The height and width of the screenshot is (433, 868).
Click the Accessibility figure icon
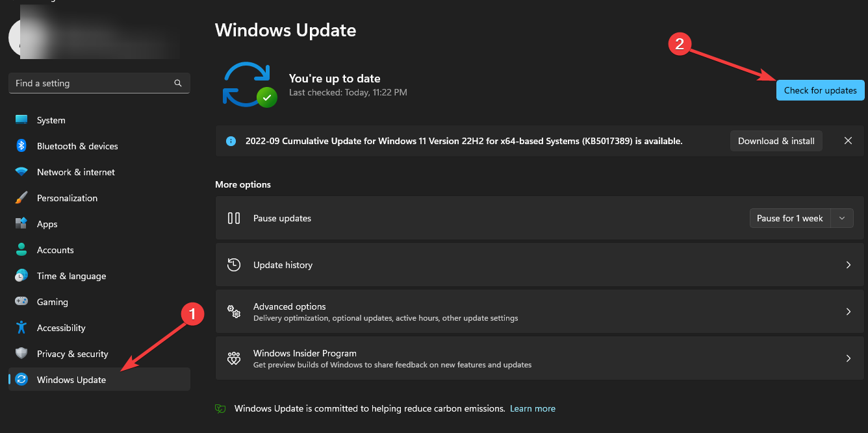(x=21, y=328)
